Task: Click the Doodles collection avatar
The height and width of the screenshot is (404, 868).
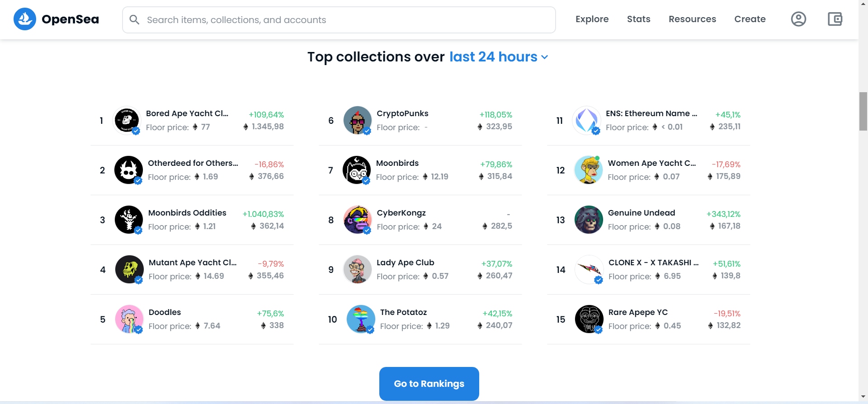Action: tap(129, 319)
